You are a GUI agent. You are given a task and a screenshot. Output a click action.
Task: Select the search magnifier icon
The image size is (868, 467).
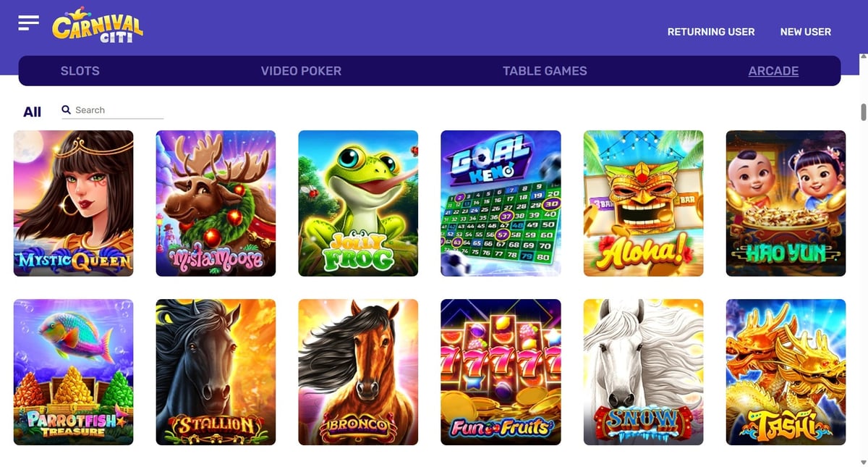[x=66, y=109]
